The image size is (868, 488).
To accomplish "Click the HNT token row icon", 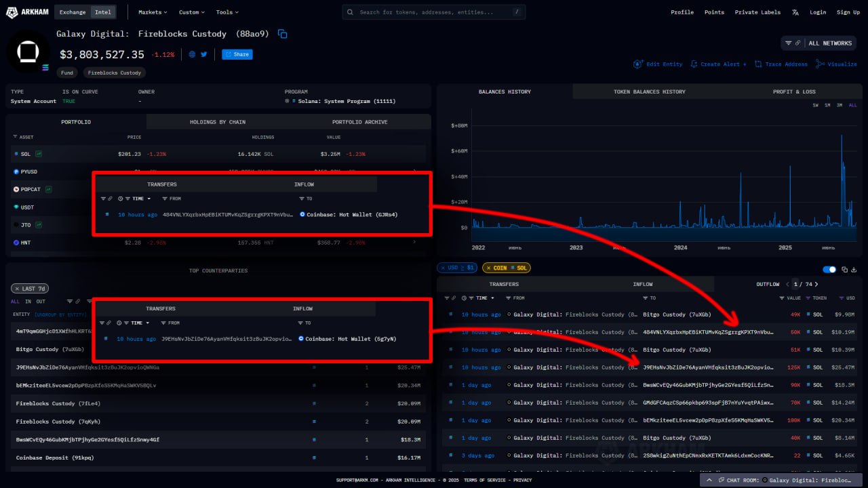I will point(16,242).
